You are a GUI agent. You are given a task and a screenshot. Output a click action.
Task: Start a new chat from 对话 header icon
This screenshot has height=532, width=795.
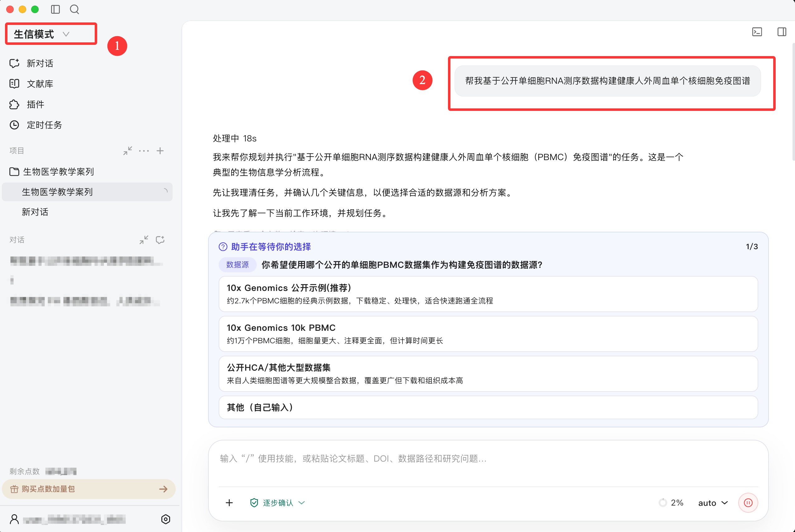tap(160, 240)
